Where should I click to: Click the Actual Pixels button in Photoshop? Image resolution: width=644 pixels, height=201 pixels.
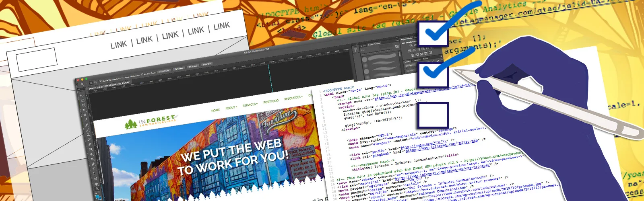point(164,71)
